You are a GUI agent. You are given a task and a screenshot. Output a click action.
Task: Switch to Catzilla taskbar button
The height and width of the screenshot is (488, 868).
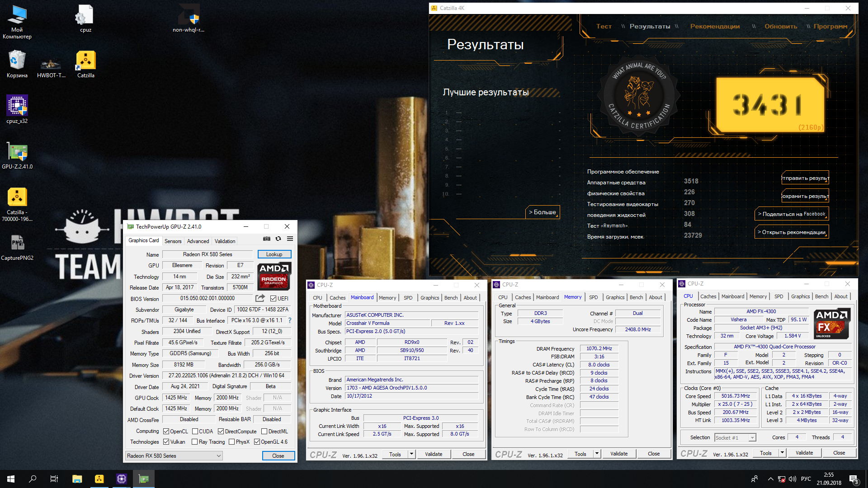click(x=99, y=479)
